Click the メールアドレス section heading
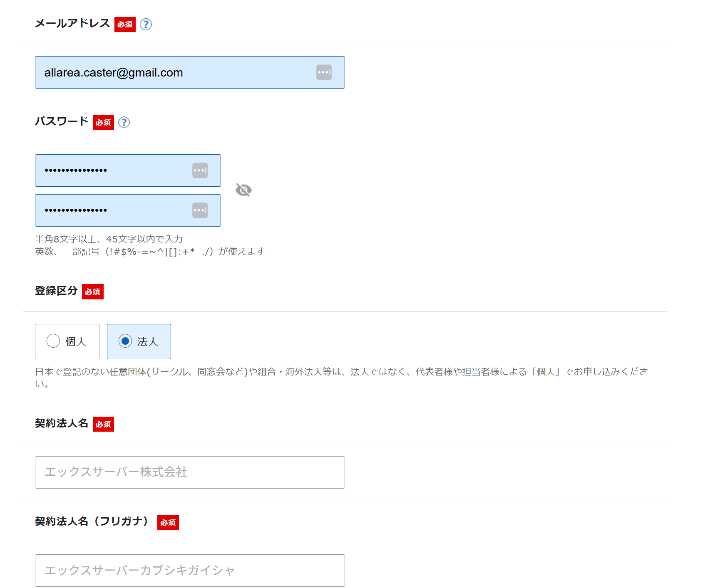710x588 pixels. click(x=72, y=23)
